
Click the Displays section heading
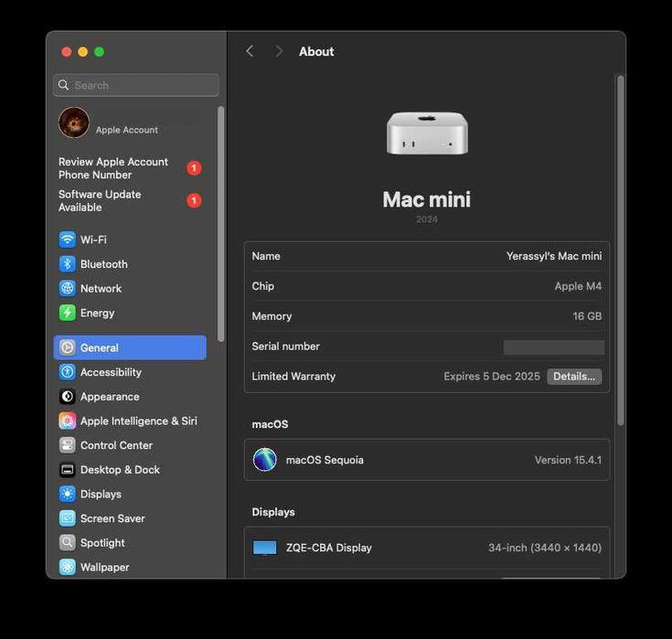coord(273,512)
